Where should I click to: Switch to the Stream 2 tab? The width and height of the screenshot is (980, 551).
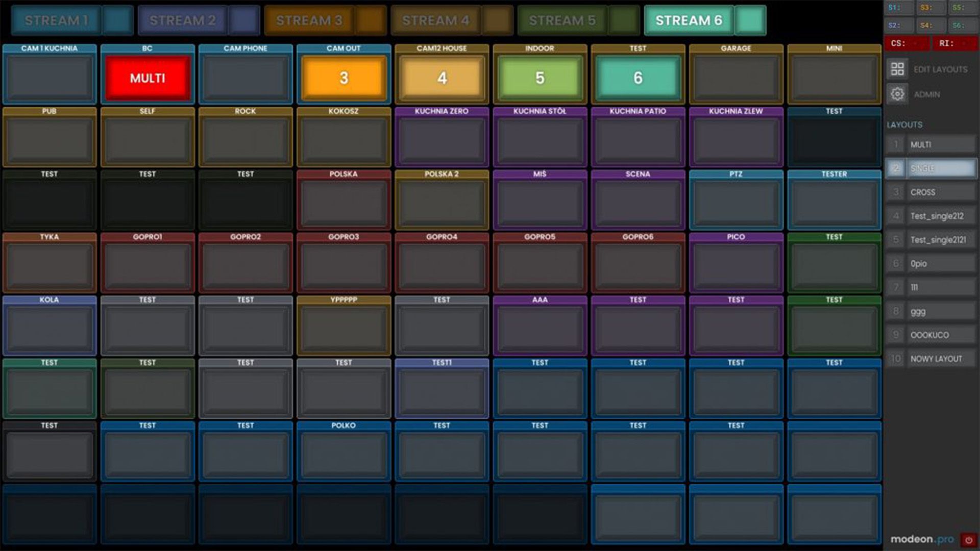[x=183, y=20]
